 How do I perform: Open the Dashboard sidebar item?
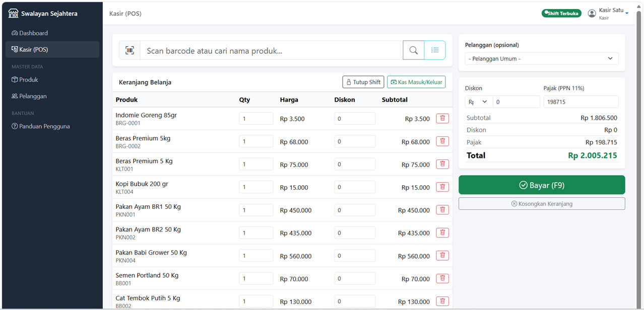pos(52,33)
